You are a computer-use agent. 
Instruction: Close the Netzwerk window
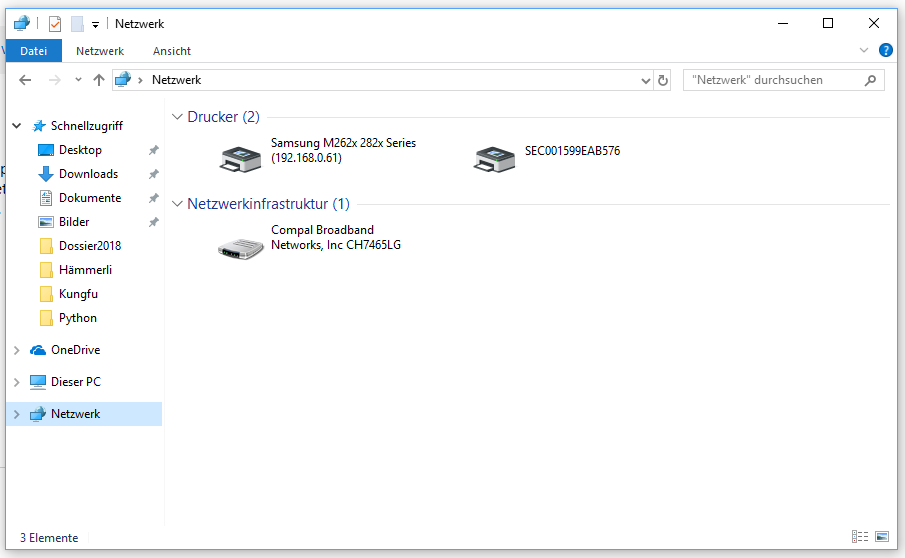[x=874, y=24]
